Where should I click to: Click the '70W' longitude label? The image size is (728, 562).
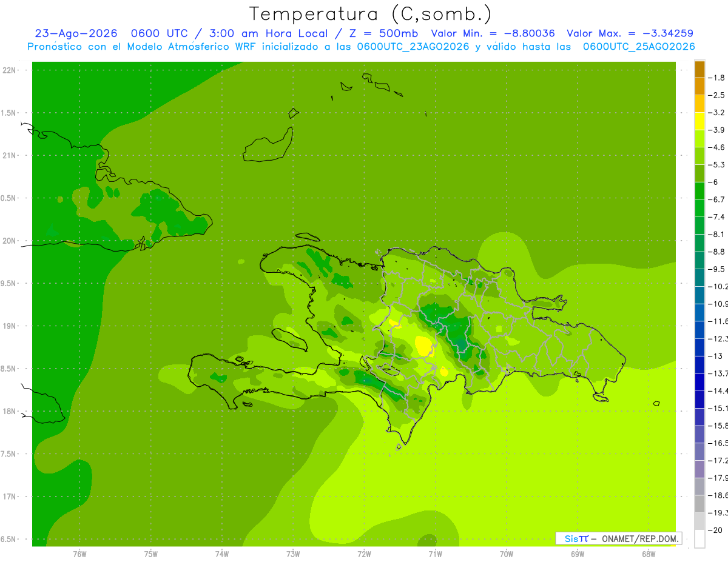click(506, 554)
